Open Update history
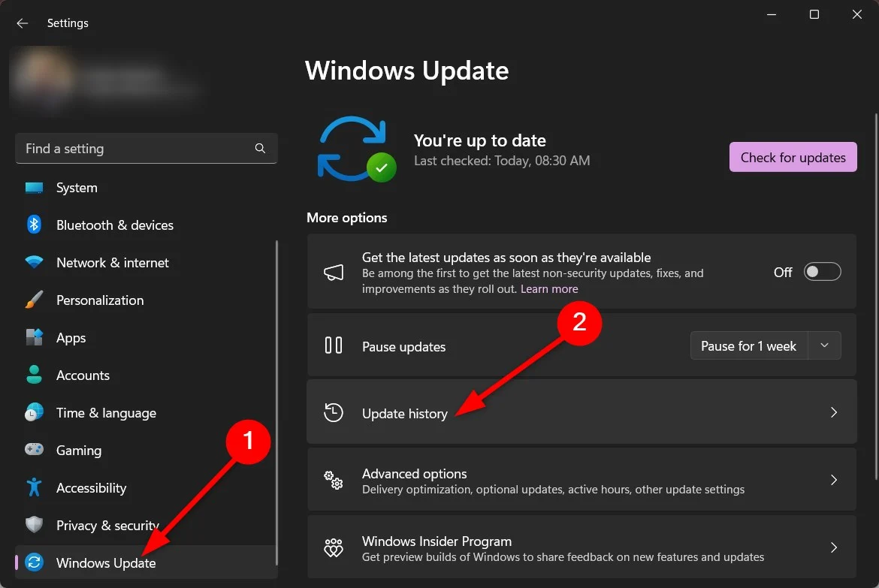Viewport: 879px width, 588px height. [581, 412]
